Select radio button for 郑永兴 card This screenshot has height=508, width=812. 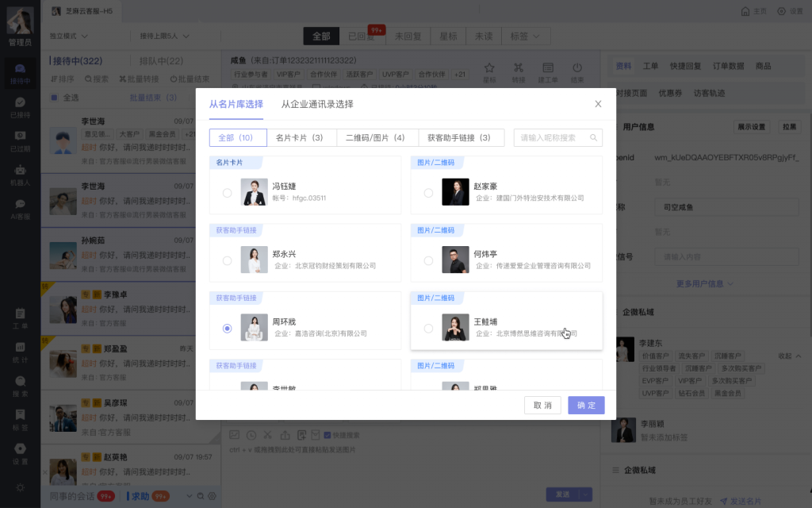(227, 260)
